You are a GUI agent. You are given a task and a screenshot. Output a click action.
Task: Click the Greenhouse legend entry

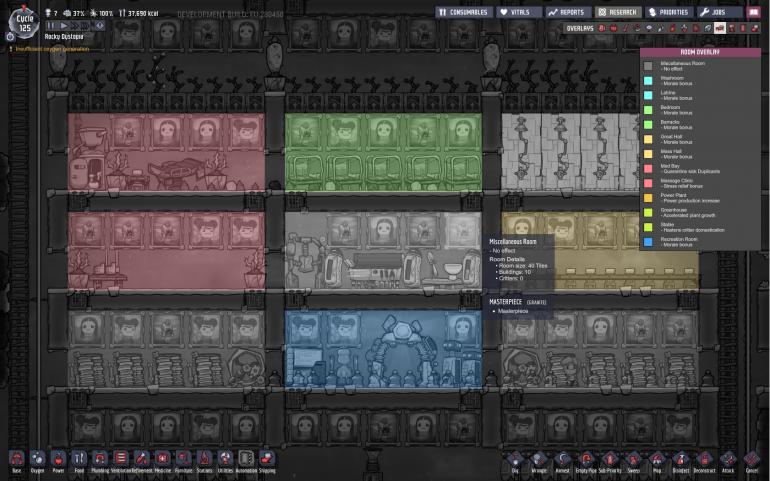pyautogui.click(x=680, y=212)
